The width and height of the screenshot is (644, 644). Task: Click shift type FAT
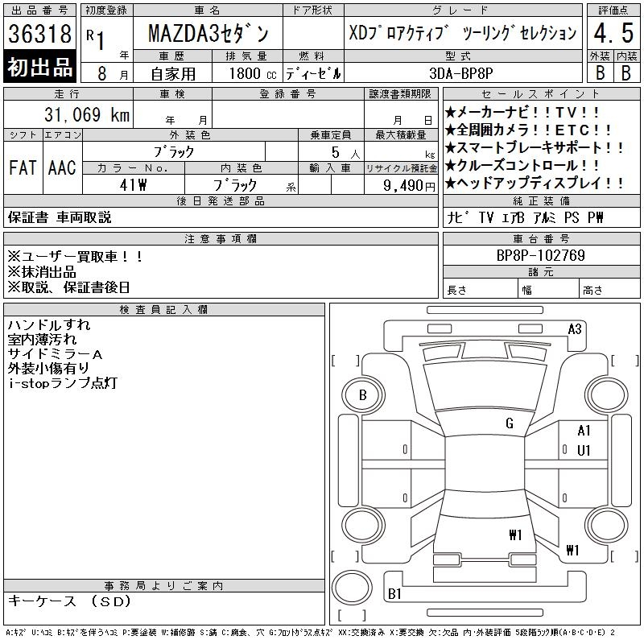[23, 167]
